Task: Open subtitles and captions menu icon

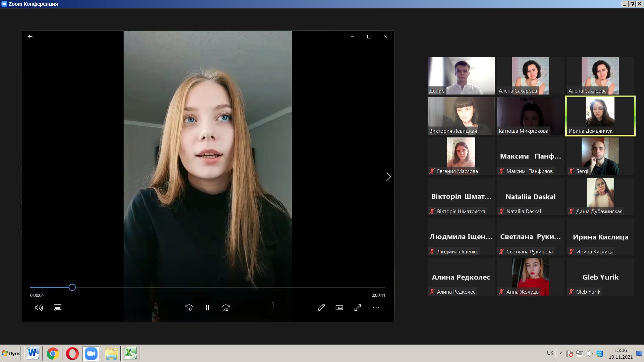Action: pos(57,308)
